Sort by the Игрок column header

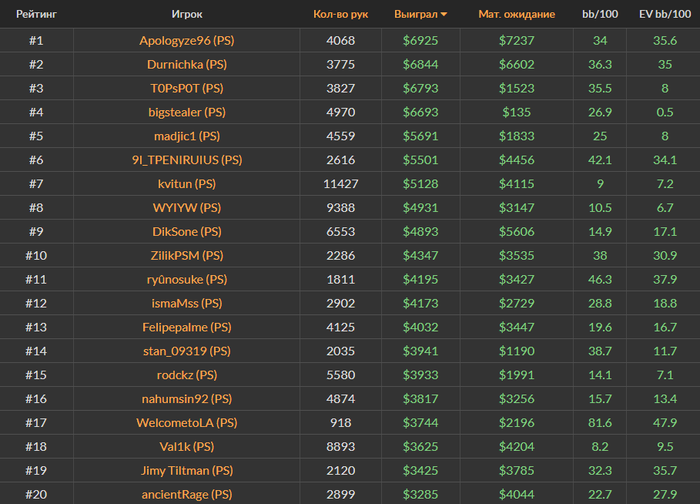(186, 15)
